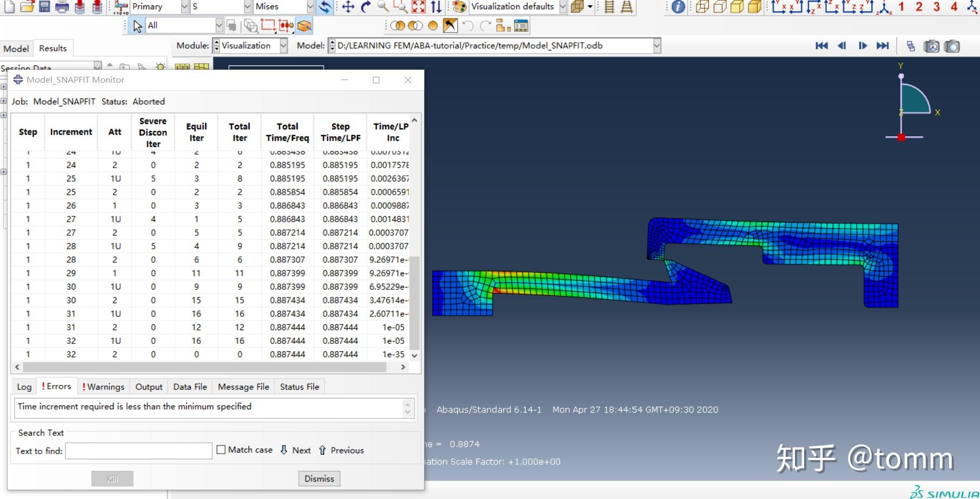Click Previous in Search Text

pyautogui.click(x=341, y=450)
